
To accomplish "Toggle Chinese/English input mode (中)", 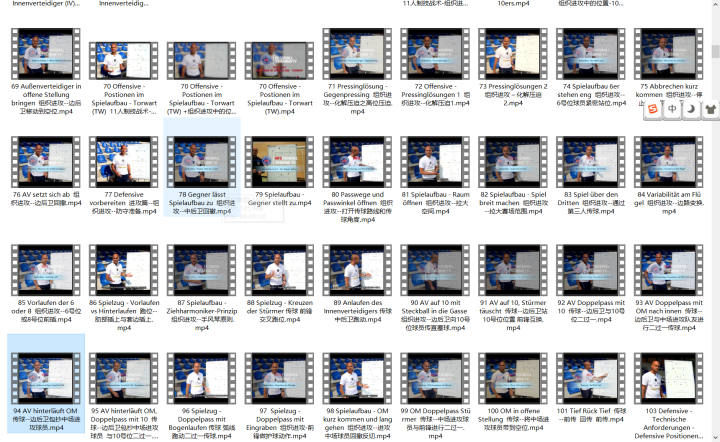I will pyautogui.click(x=673, y=109).
